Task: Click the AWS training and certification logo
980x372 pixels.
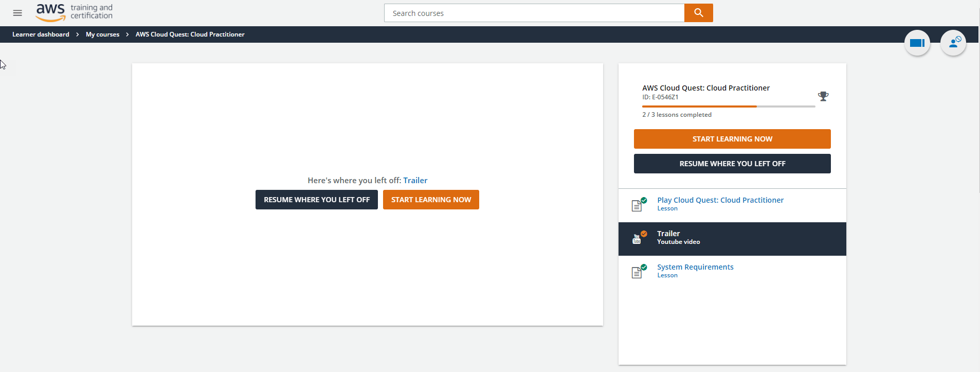Action: pos(74,12)
